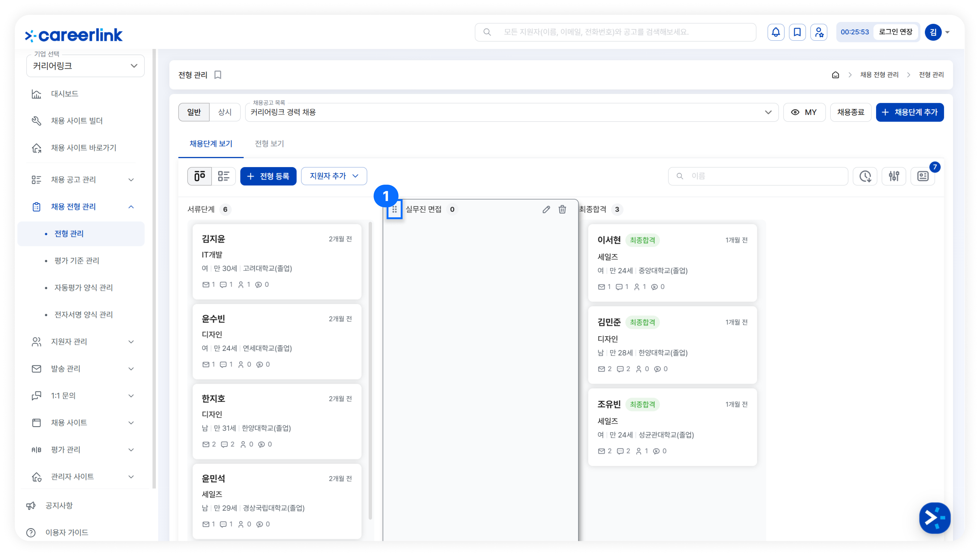Open applicant card 윤수빈
The height and width of the screenshot is (556, 980).
[x=277, y=341]
